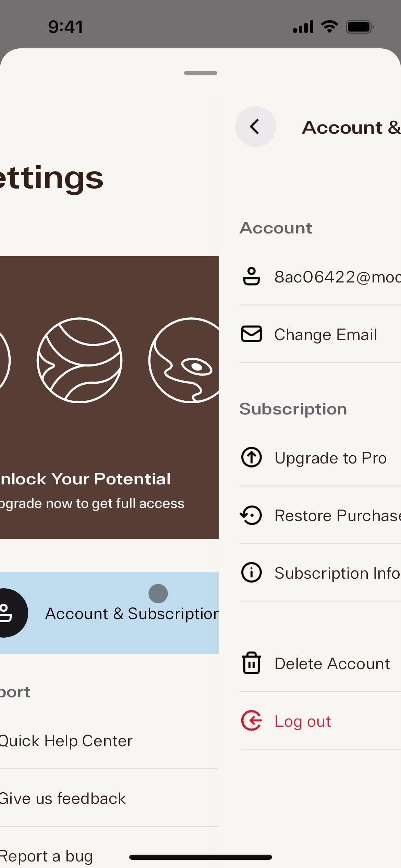Click the user profile icon beside email address
401x868 pixels.
pos(251,276)
